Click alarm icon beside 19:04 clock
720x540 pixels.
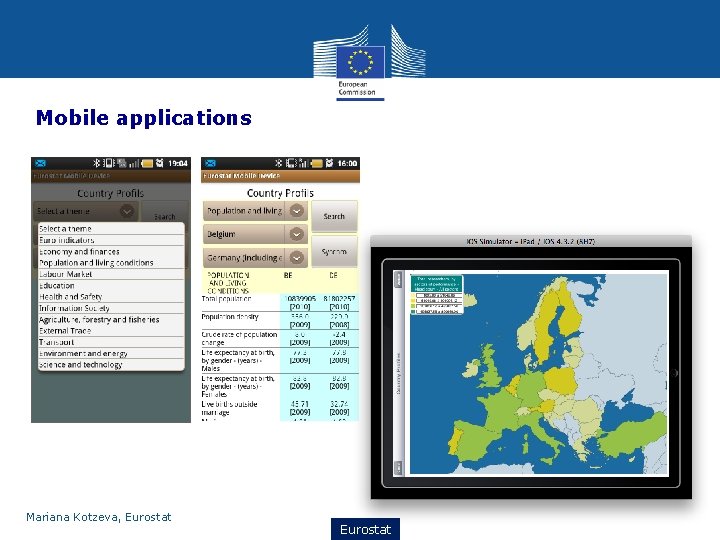click(159, 163)
